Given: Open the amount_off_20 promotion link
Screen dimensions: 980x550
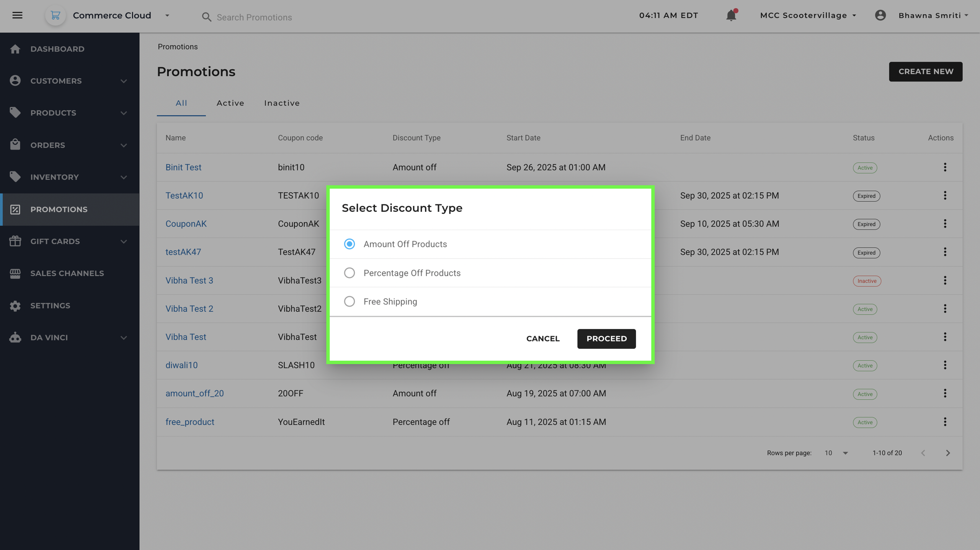Looking at the screenshot, I should click(x=194, y=393).
